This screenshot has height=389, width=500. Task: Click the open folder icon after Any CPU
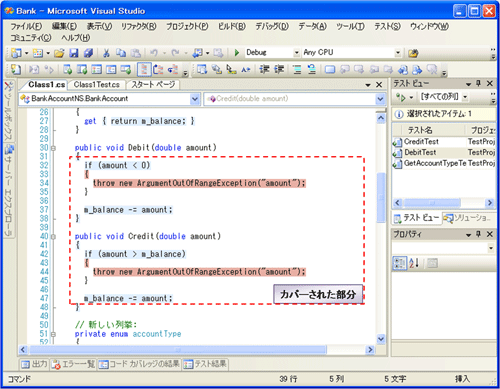pyautogui.click(x=413, y=53)
